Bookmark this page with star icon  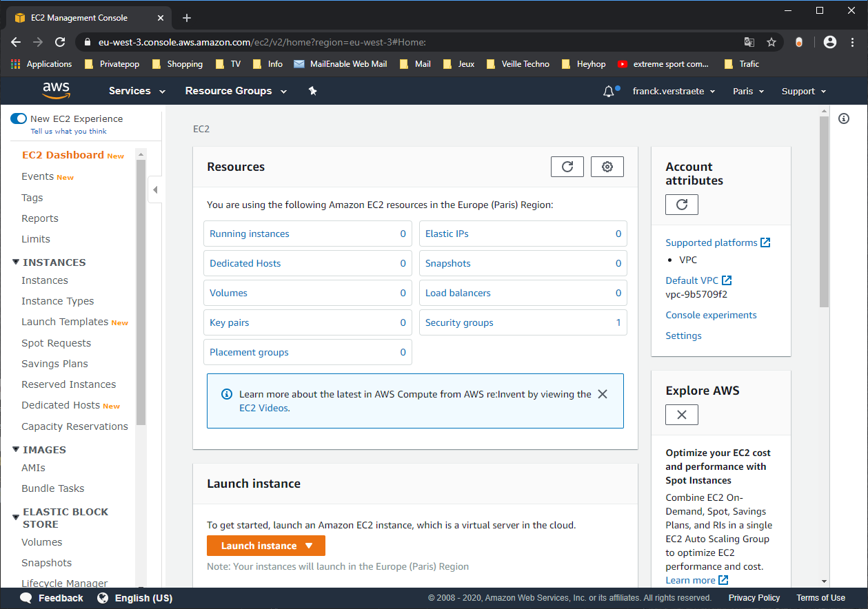coord(771,42)
